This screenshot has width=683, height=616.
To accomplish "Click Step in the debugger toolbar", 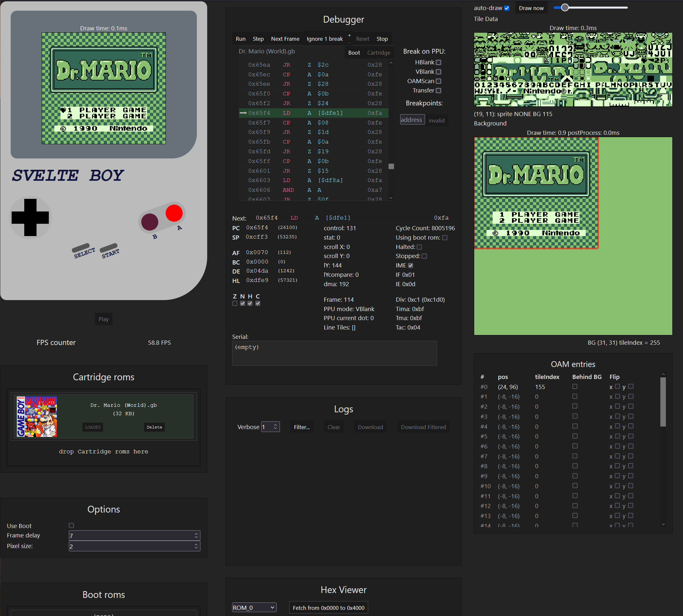I will (258, 38).
